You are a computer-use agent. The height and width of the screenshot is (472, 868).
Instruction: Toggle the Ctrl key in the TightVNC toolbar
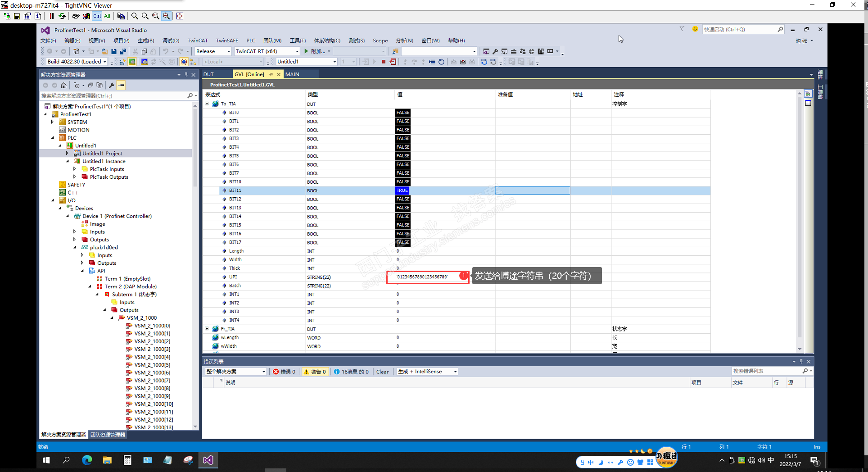click(x=97, y=16)
